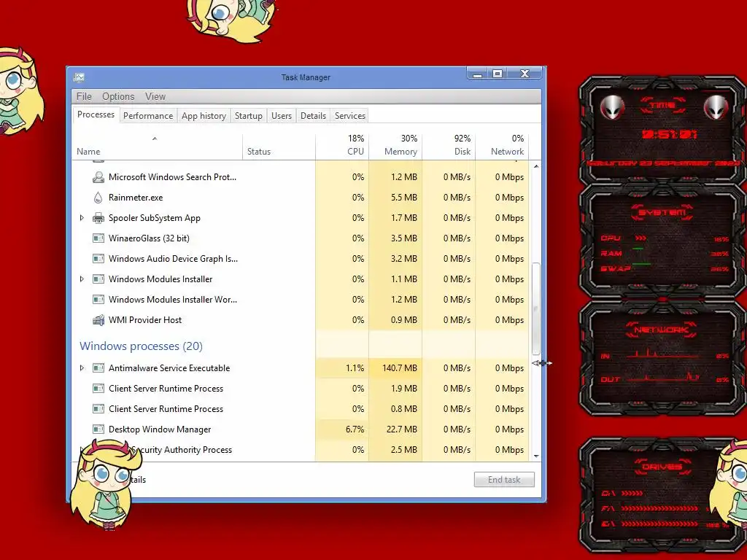This screenshot has width=747, height=560.
Task: Sort by the CPU column header
Action: [342, 147]
